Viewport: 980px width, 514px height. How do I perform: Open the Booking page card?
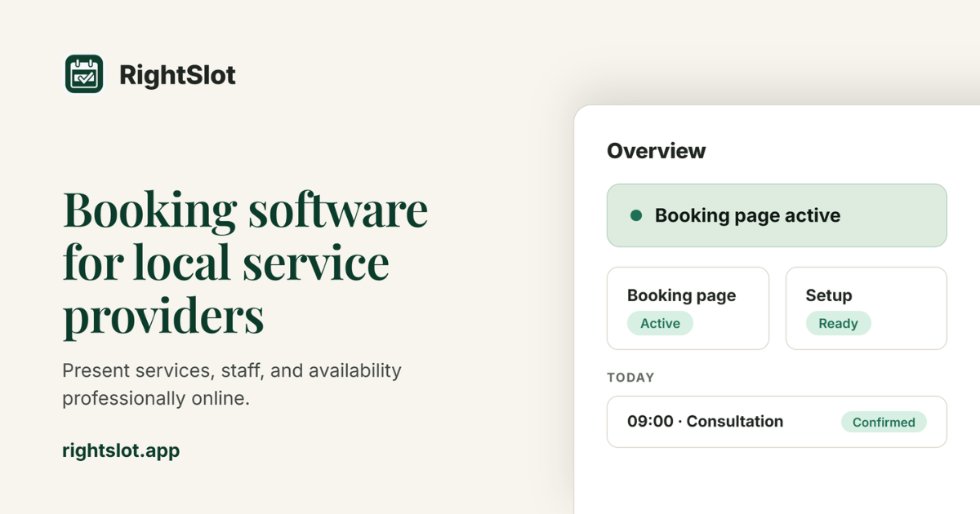click(688, 308)
